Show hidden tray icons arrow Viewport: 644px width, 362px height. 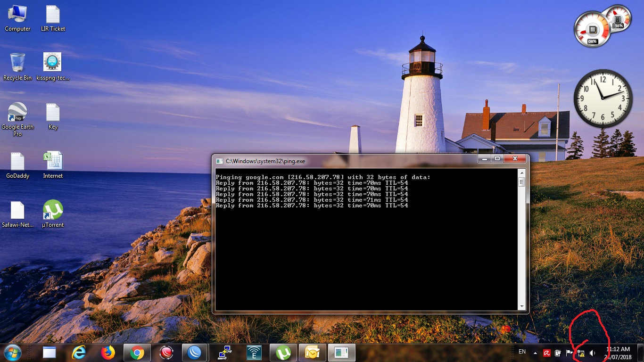[x=535, y=353]
